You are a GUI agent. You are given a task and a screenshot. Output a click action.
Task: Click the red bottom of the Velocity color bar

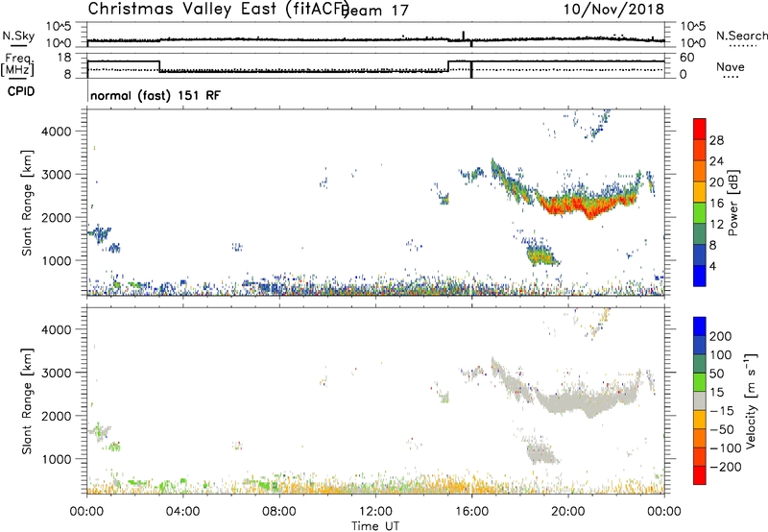[700, 475]
